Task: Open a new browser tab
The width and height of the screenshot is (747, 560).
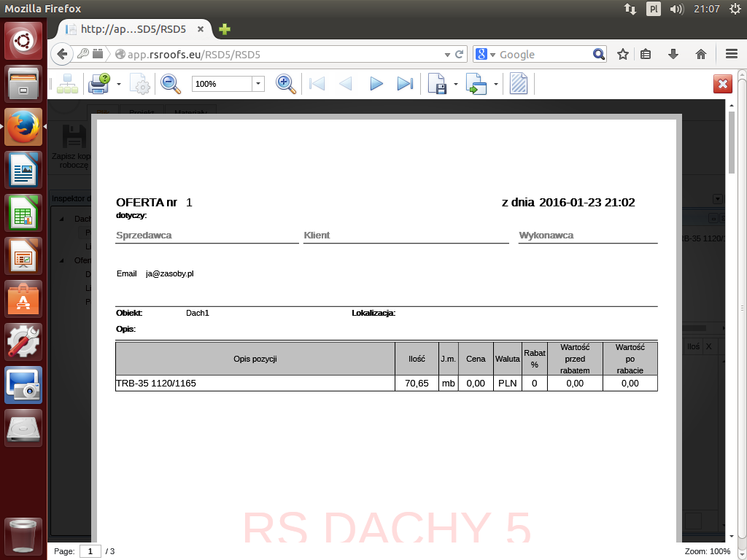Action: [x=225, y=29]
